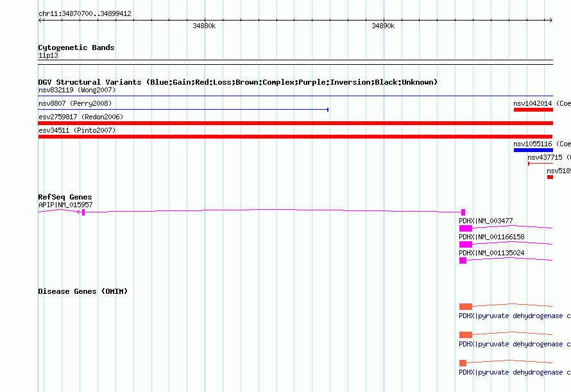Click the second orange OMIM PDHX exon block

tap(466, 335)
